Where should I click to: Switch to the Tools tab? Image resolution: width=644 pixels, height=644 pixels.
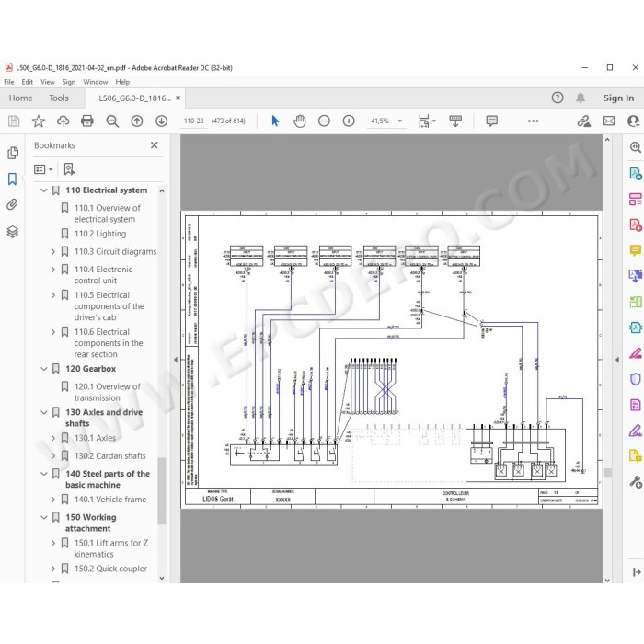pyautogui.click(x=59, y=98)
